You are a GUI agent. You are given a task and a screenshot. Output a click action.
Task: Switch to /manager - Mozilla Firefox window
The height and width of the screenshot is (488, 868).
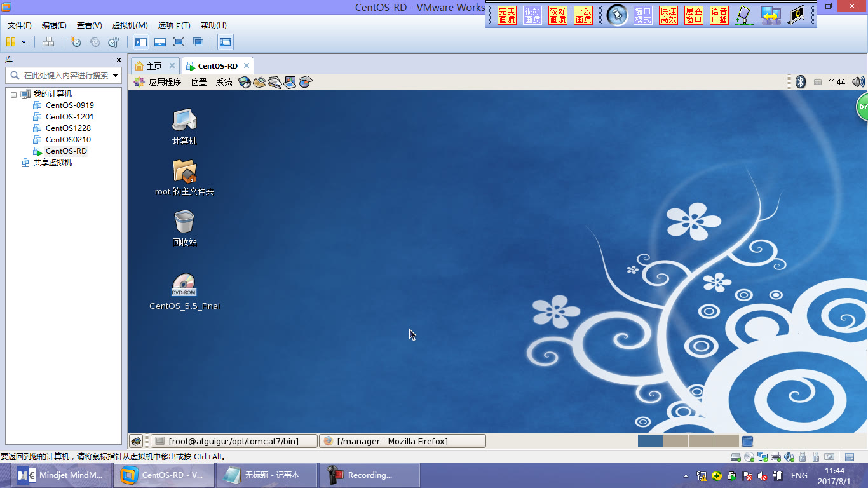click(x=402, y=441)
